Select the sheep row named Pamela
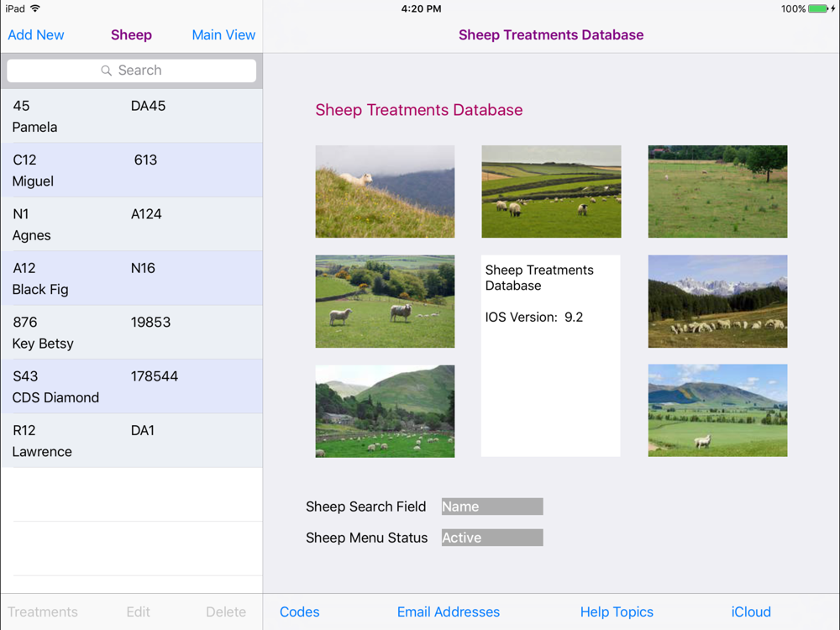840x630 pixels. (x=131, y=116)
